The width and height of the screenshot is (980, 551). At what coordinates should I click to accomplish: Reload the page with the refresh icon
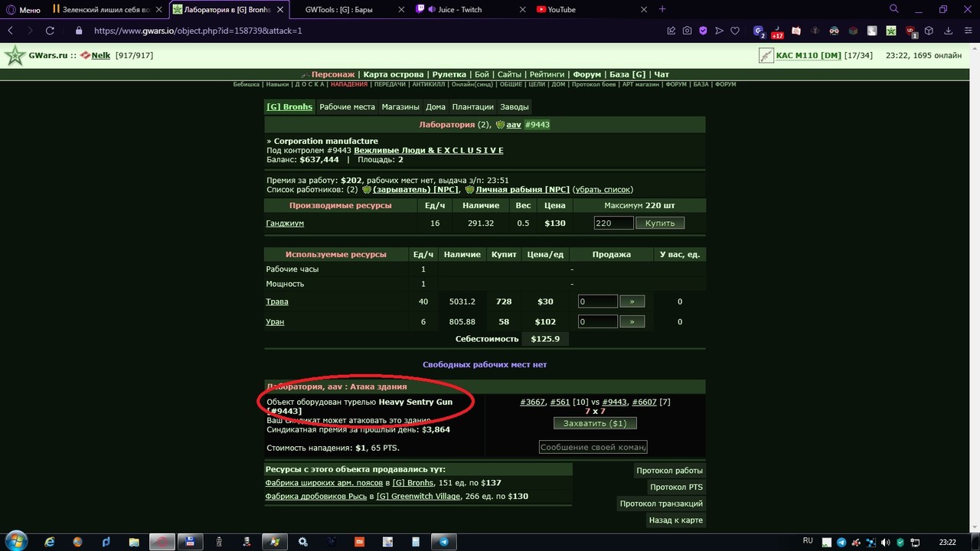(x=50, y=31)
